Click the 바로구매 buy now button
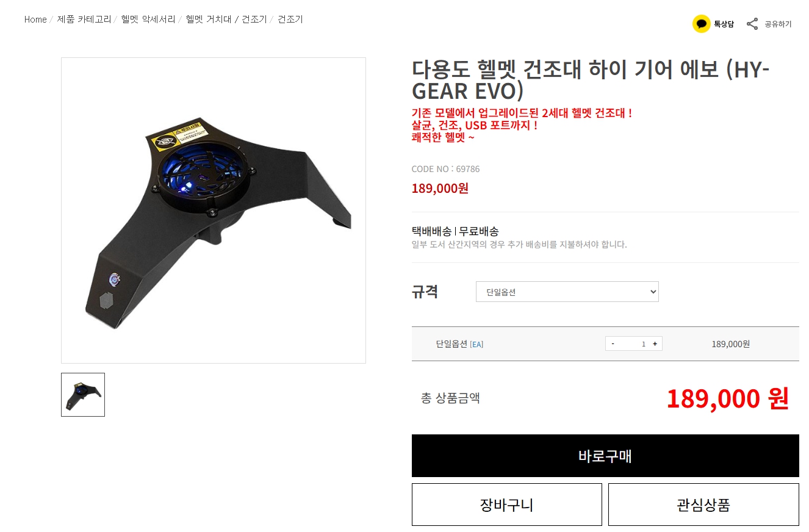Screen dimensions: 809x532 pyautogui.click(x=605, y=456)
